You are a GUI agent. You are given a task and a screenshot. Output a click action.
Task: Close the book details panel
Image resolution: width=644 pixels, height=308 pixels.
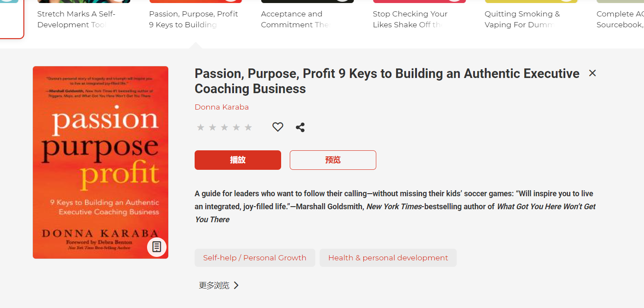click(593, 73)
